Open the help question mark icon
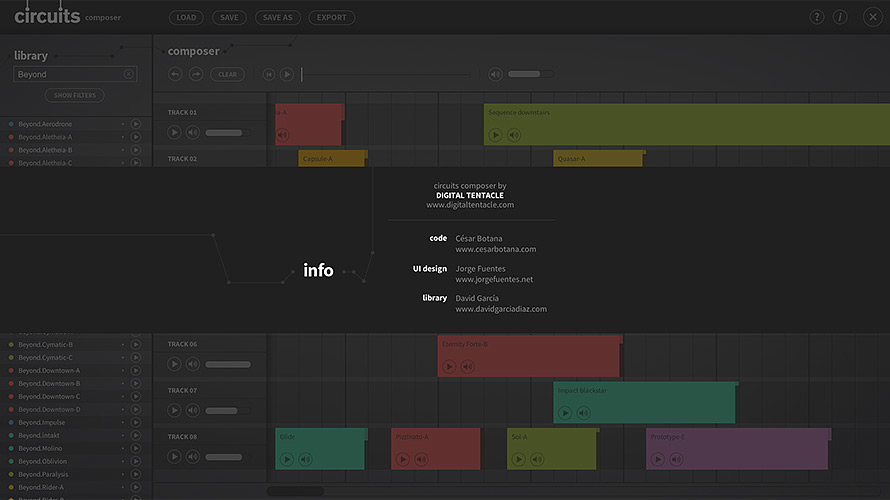The width and height of the screenshot is (890, 500). 816,17
